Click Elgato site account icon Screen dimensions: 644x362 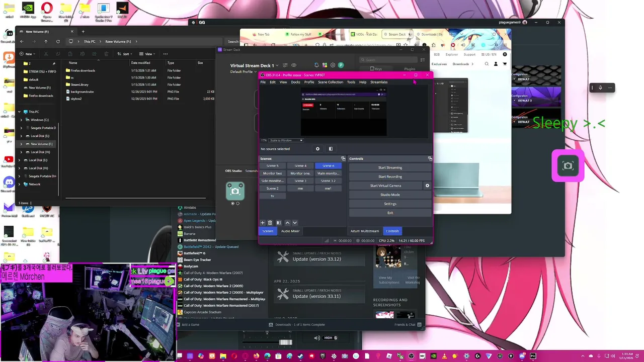point(496,64)
